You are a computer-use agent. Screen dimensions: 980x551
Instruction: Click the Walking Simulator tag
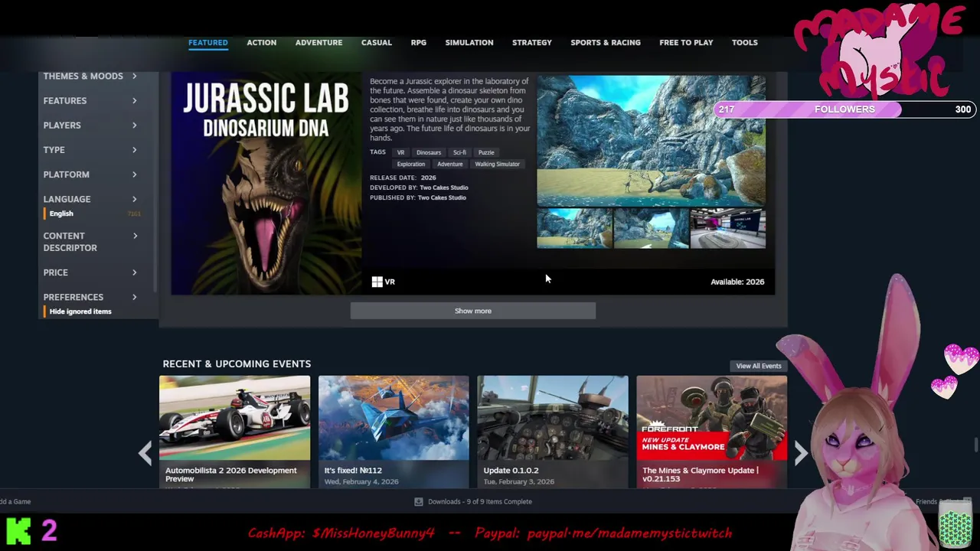(497, 164)
